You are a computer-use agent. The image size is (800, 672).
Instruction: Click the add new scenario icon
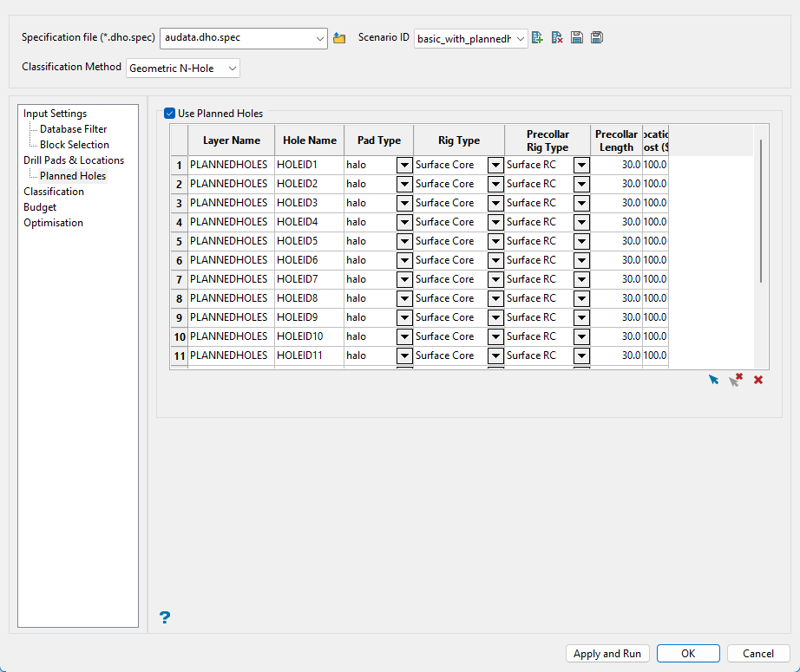(x=538, y=38)
